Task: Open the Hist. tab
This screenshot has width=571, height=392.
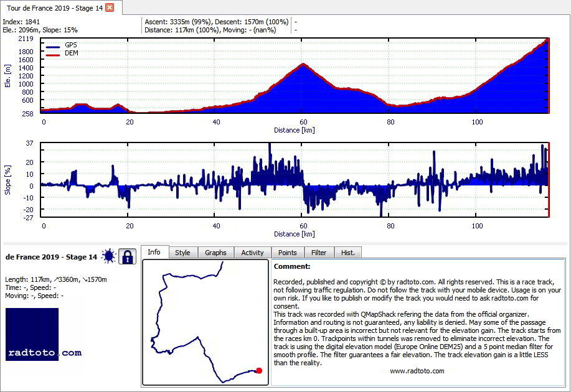Action: click(348, 253)
